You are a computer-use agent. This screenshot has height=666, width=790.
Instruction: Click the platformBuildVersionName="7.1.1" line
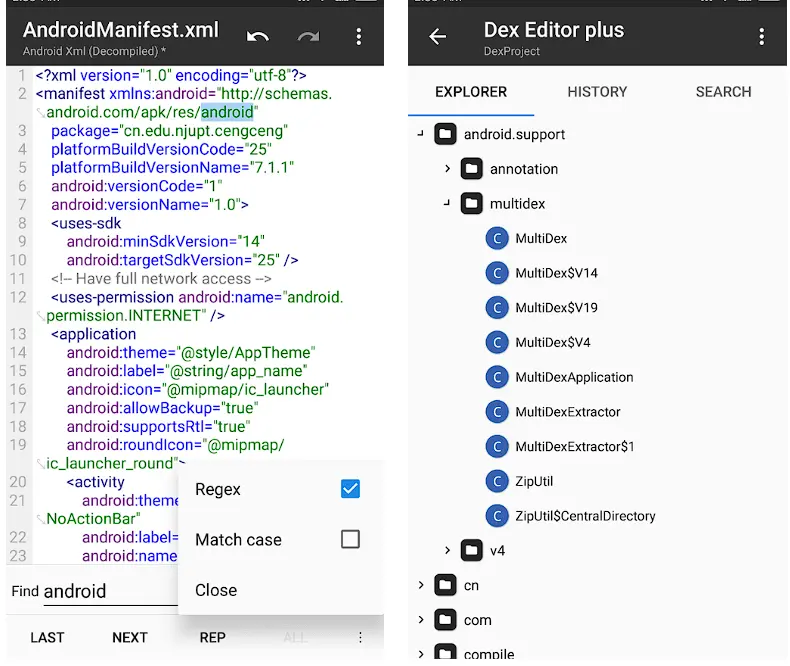tap(172, 167)
